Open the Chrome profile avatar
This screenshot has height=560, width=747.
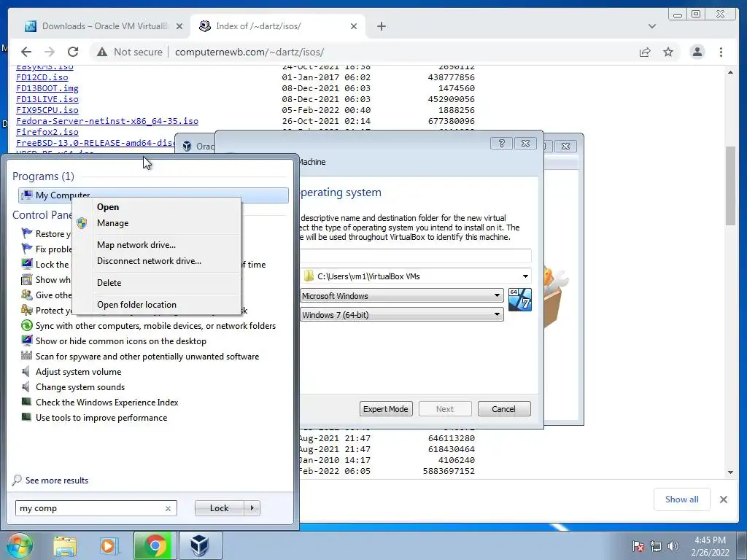pyautogui.click(x=697, y=52)
